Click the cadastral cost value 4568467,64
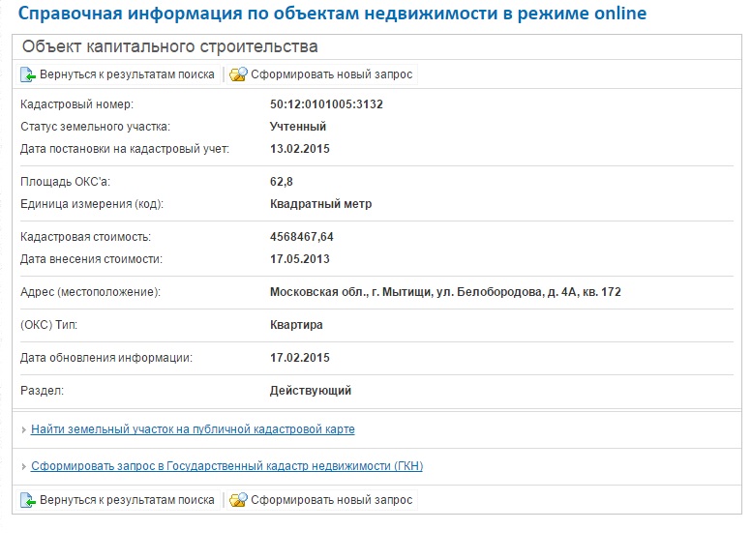The image size is (752, 560). click(x=308, y=237)
